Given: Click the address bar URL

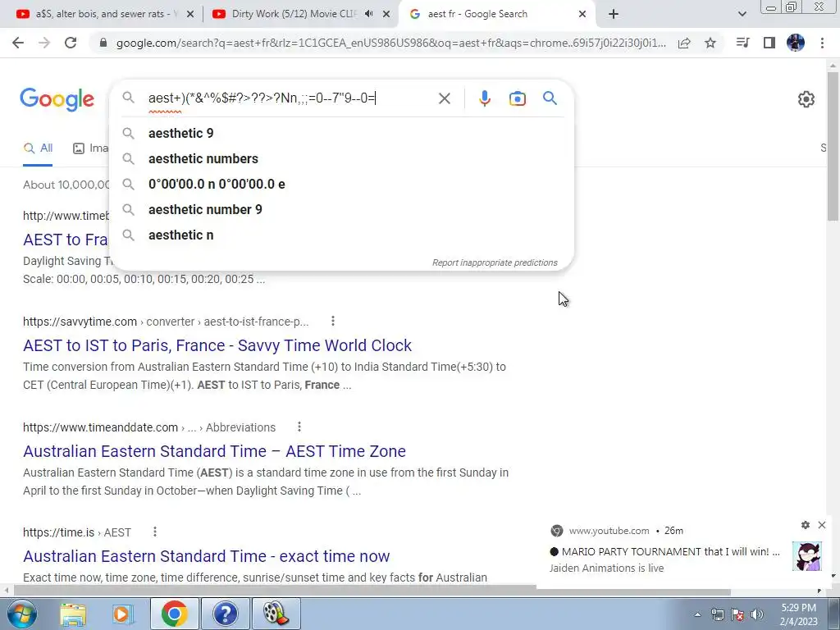Looking at the screenshot, I should coord(391,43).
